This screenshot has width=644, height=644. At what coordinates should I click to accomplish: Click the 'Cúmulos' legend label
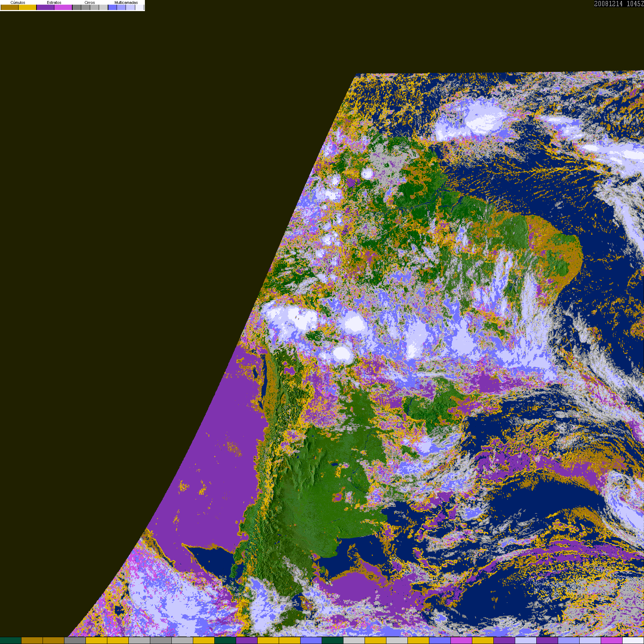(18, 3)
